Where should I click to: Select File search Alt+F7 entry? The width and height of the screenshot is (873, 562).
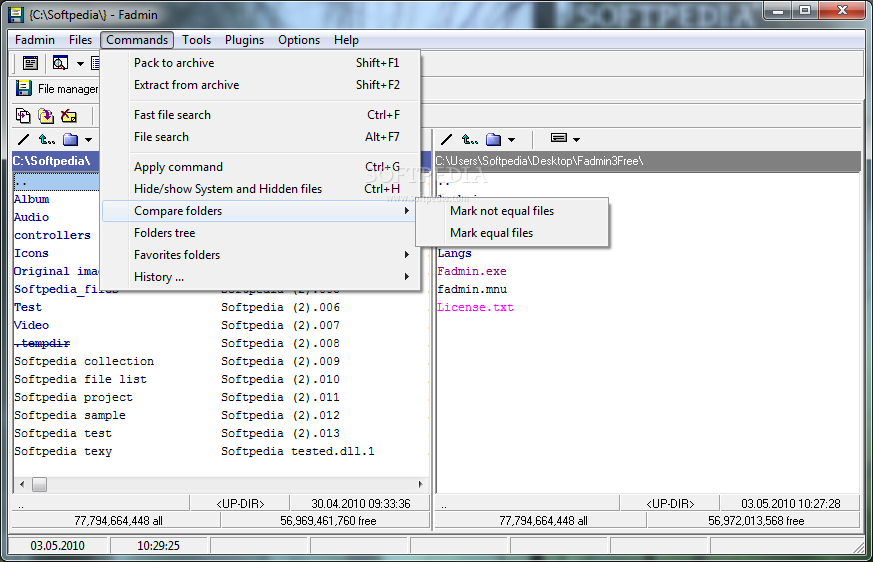click(261, 137)
